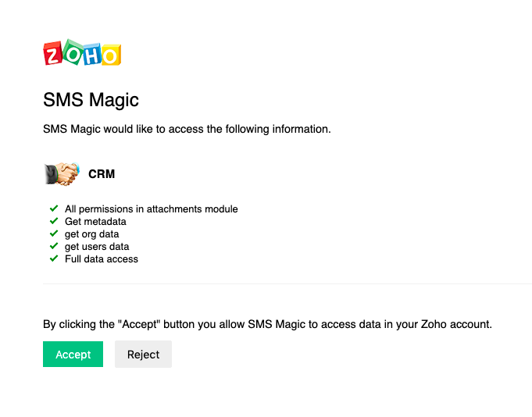The width and height of the screenshot is (532, 417).
Task: Click the access request description sentence
Action: 187,129
